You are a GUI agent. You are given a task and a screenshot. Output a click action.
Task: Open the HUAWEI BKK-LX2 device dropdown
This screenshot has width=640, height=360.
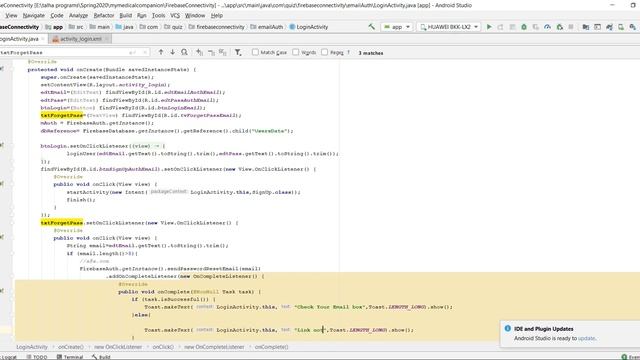(x=449, y=27)
